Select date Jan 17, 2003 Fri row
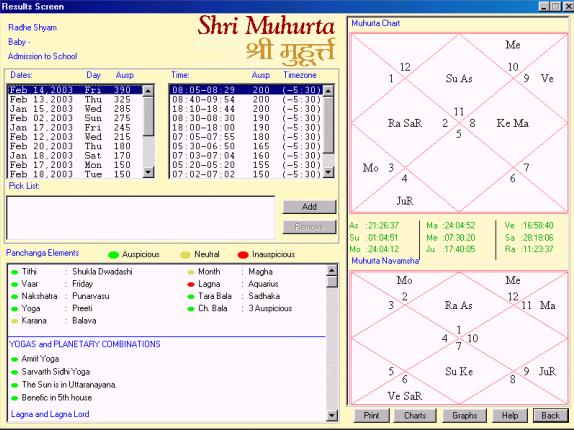 tap(75, 127)
